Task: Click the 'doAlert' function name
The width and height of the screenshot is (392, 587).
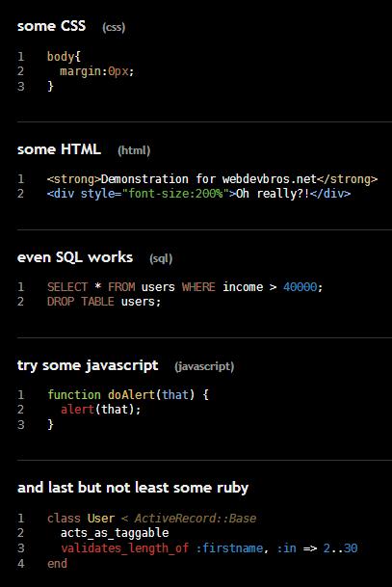Action: [x=131, y=395]
